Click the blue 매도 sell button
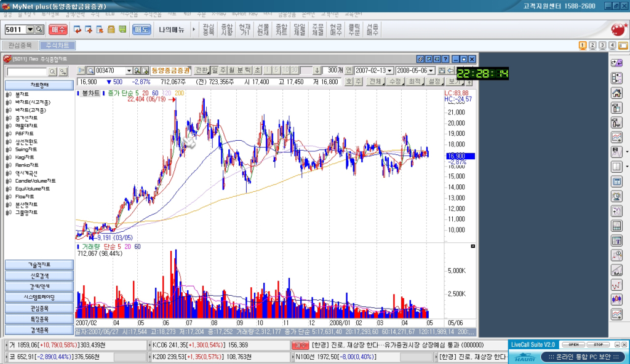The width and height of the screenshot is (630, 364). [x=142, y=30]
